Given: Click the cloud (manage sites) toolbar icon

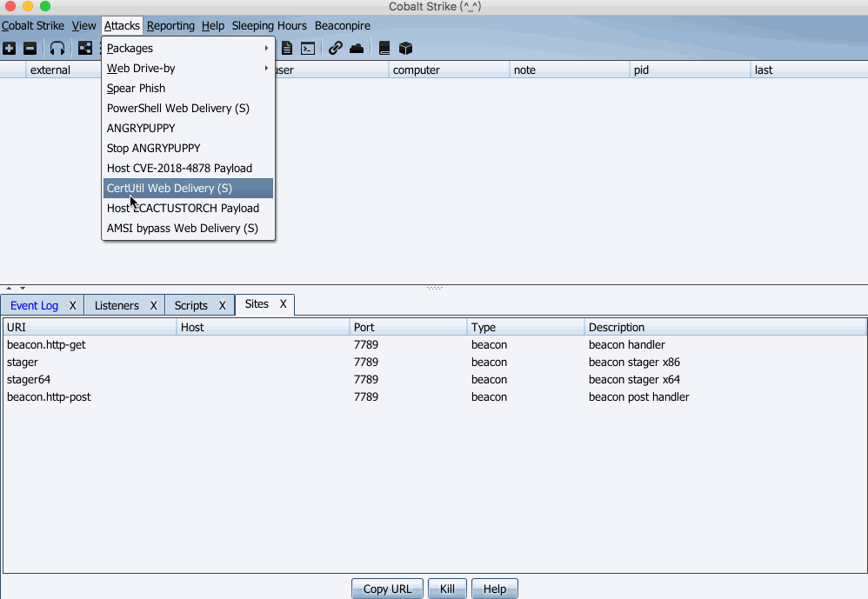Looking at the screenshot, I should (357, 48).
